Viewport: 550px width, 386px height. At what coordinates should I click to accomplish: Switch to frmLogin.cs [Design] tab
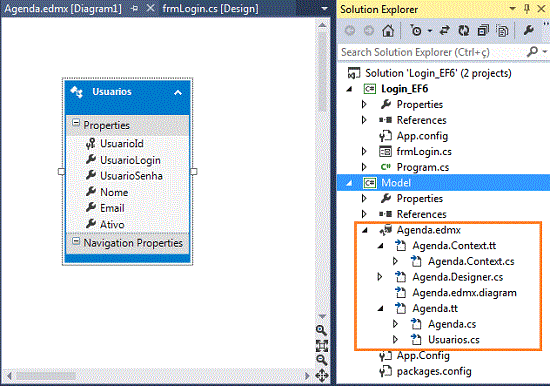click(210, 8)
